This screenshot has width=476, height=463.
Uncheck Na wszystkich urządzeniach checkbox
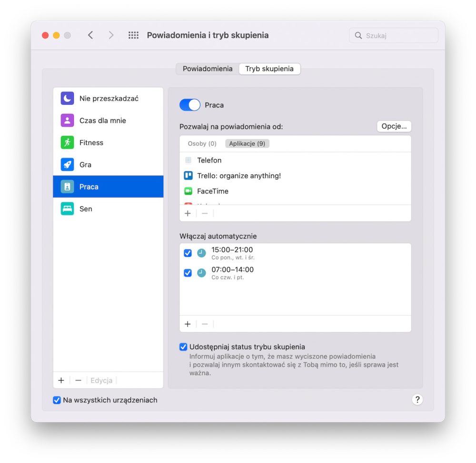(57, 400)
